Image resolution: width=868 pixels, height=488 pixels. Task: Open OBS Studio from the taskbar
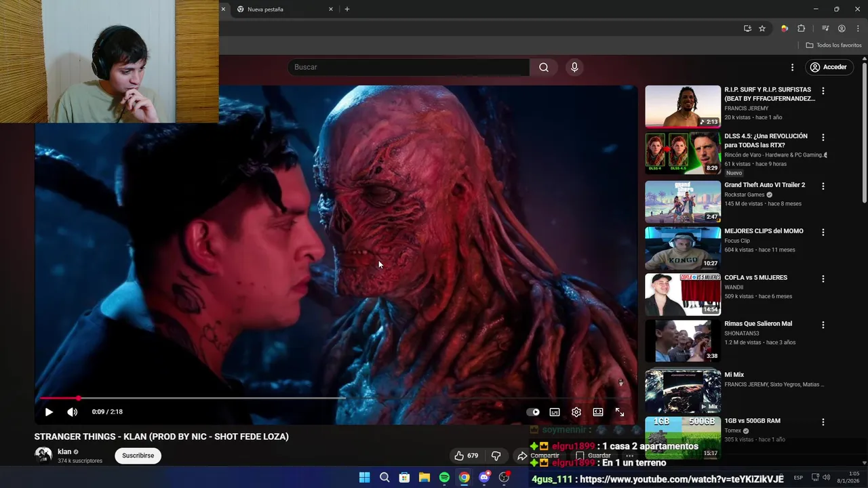tap(504, 477)
